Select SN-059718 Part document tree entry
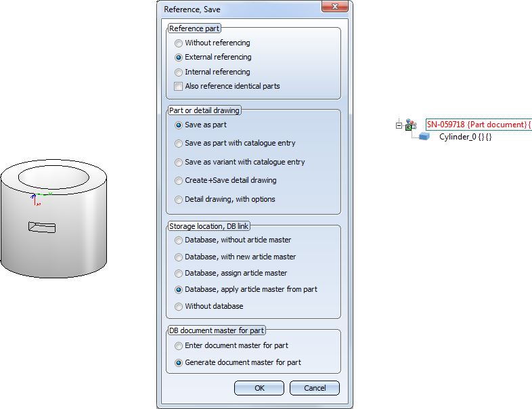Viewport: 532px width, 409px height. 479,125
